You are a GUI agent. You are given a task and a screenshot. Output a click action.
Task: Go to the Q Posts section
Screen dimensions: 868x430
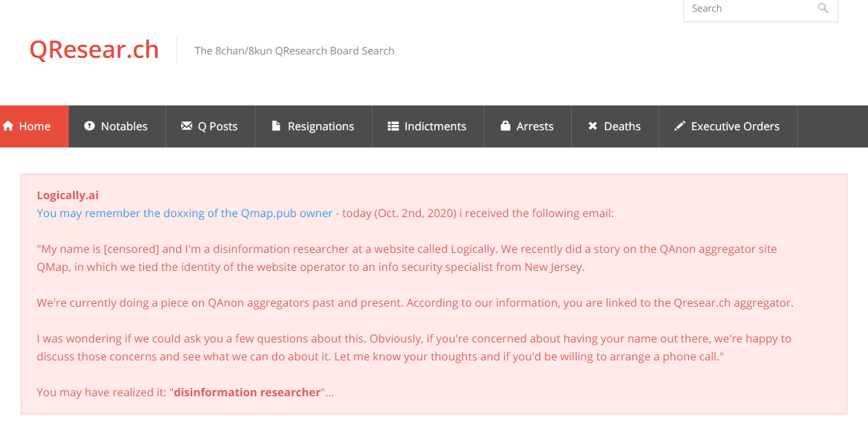coord(218,126)
